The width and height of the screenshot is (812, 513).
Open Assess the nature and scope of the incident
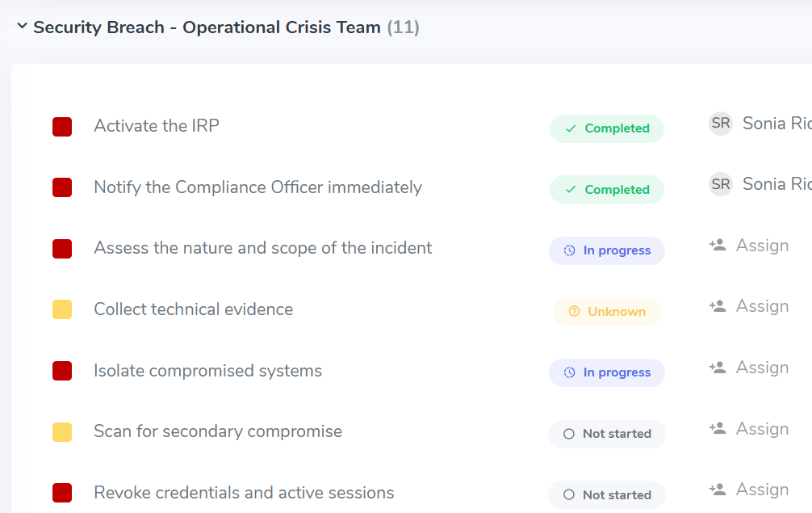coord(262,248)
